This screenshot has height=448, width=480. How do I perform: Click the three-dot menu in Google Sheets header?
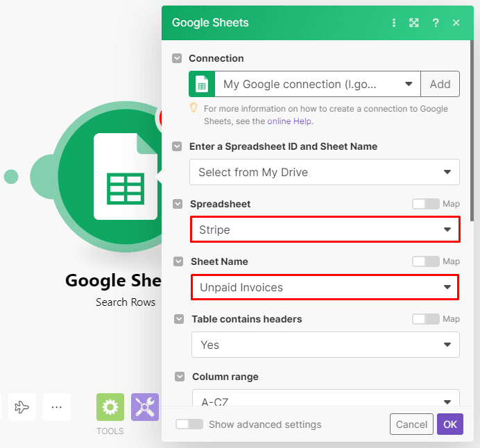[394, 23]
